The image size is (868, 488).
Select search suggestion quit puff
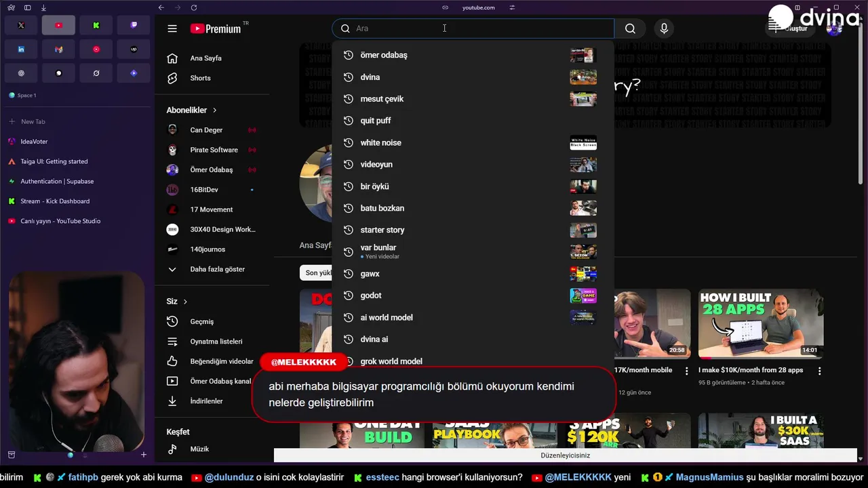click(473, 121)
